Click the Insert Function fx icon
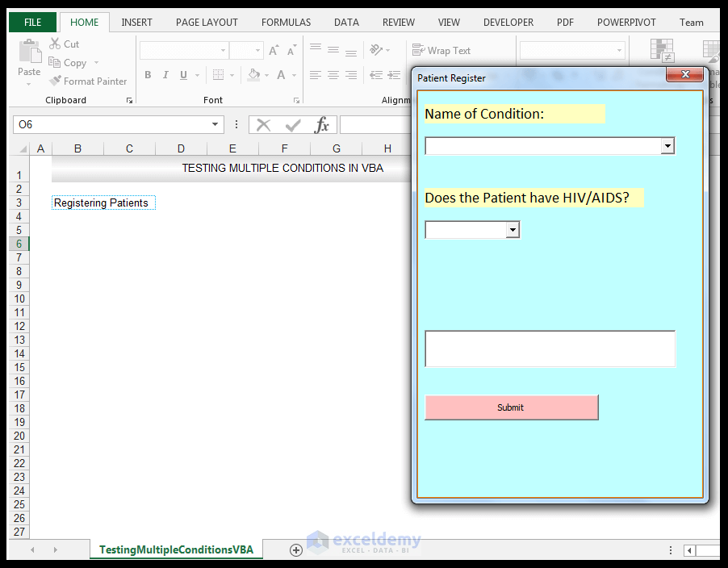 click(x=321, y=125)
